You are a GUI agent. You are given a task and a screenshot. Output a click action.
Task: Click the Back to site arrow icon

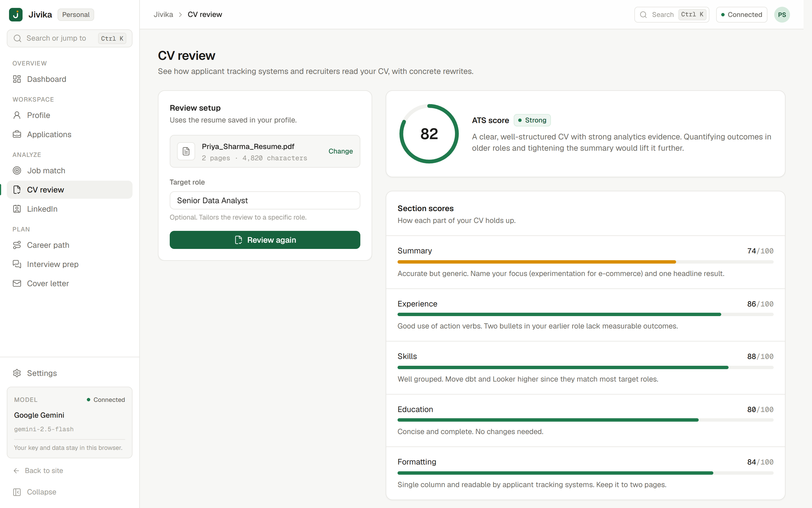16,470
